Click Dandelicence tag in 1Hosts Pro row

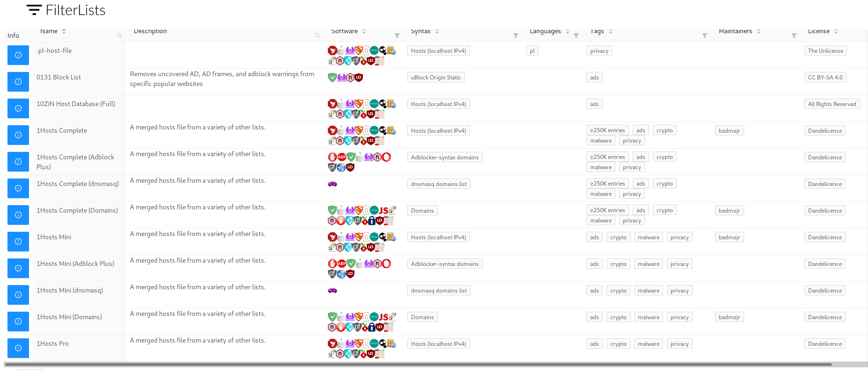click(825, 344)
